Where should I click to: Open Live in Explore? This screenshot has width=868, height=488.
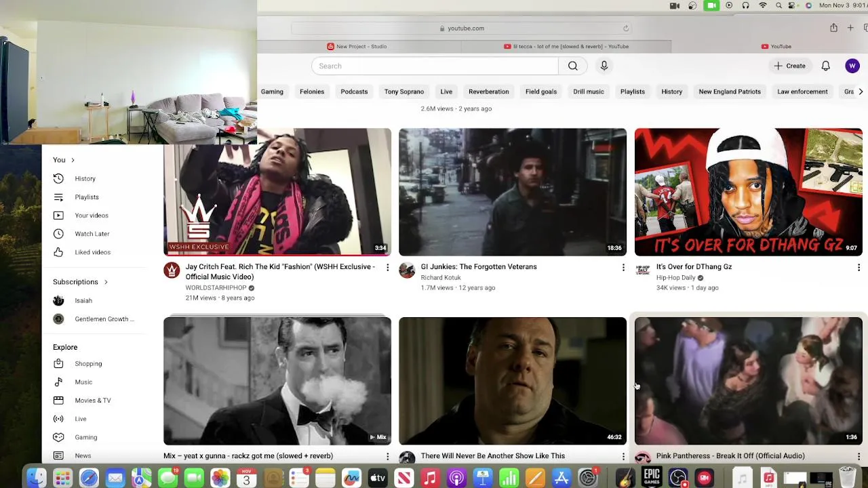click(x=80, y=419)
